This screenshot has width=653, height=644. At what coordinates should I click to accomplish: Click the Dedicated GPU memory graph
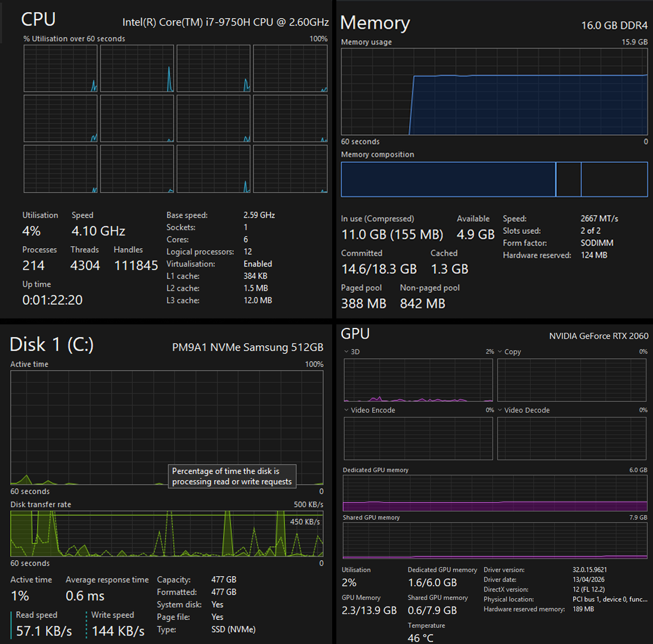[x=495, y=493]
